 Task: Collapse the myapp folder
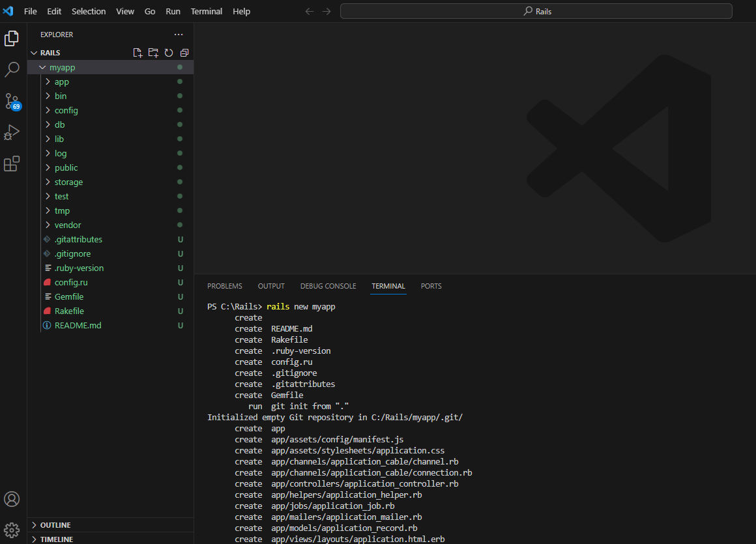tap(42, 68)
